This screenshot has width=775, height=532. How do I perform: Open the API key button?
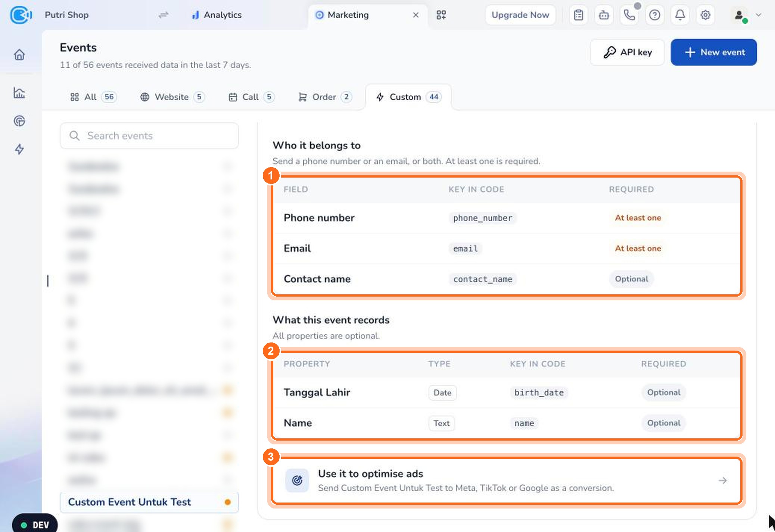pos(627,52)
